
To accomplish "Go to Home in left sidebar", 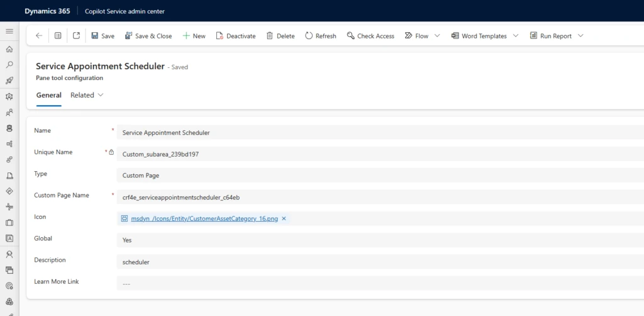I will click(x=9, y=49).
